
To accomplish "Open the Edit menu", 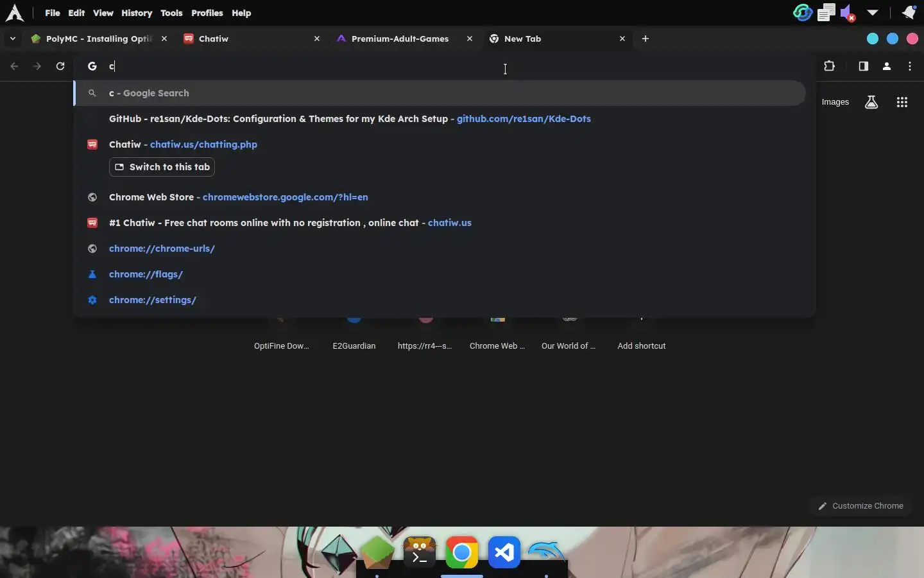I will [76, 13].
